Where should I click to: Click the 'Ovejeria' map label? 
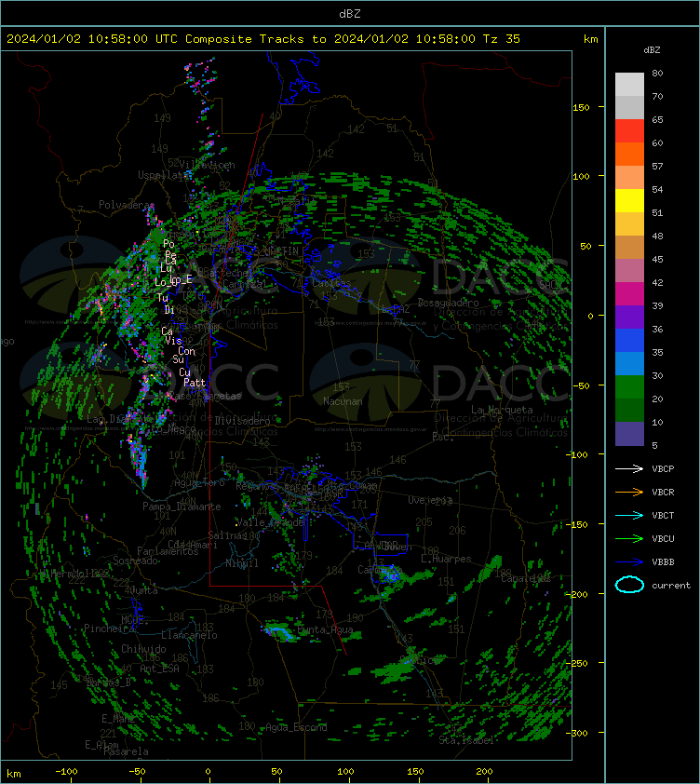(430, 501)
